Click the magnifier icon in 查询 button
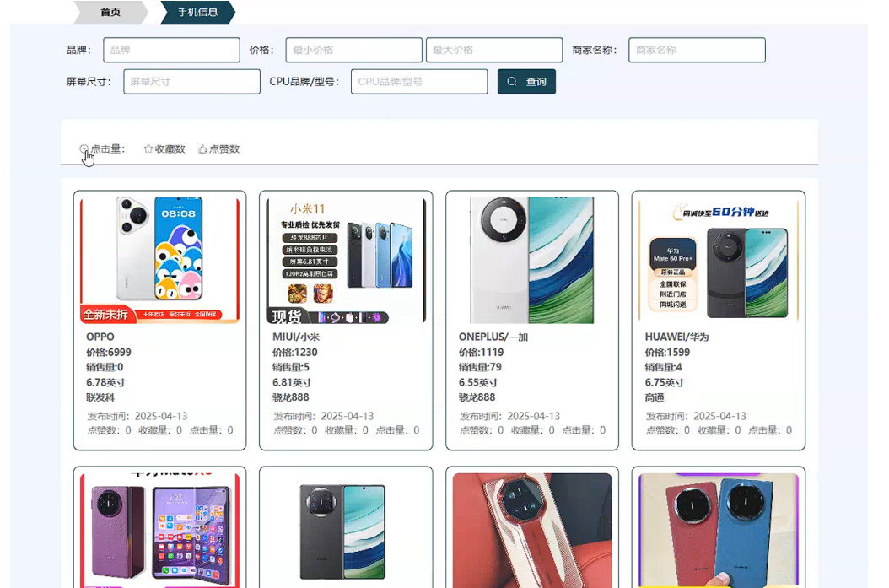The image size is (889, 588). pyautogui.click(x=512, y=82)
